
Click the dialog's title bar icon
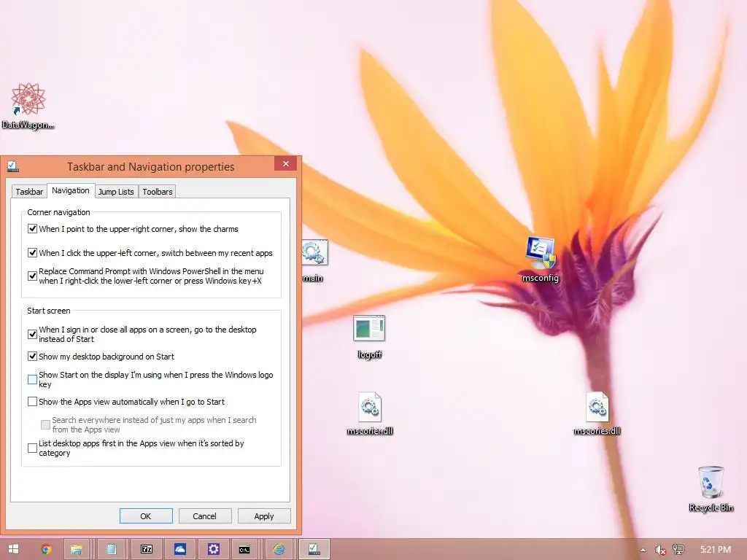[13, 166]
